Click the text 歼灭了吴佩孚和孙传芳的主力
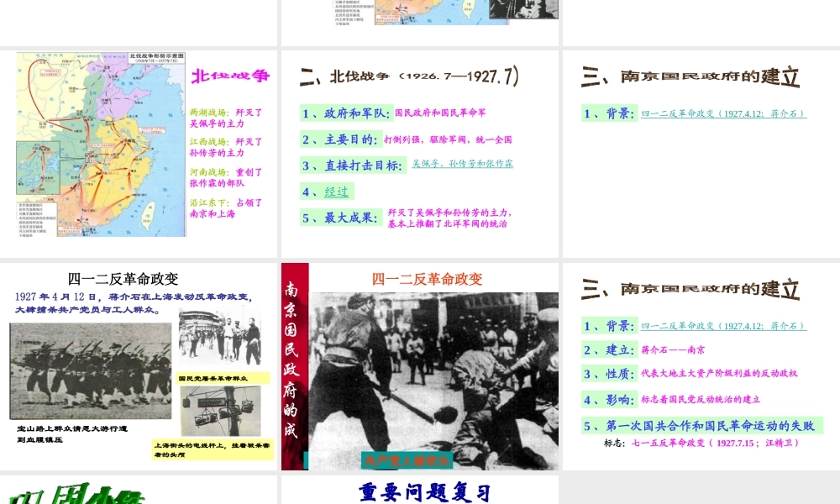This screenshot has width=840, height=504. (x=449, y=213)
